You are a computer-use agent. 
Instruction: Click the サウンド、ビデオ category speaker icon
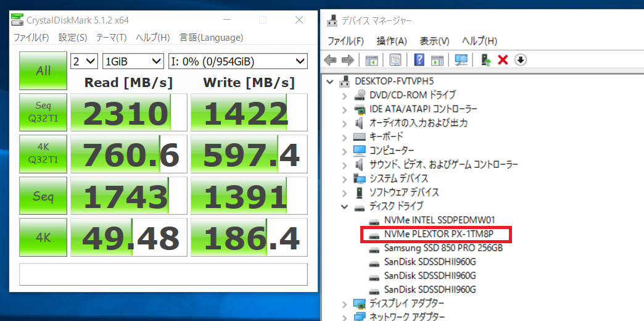coord(359,165)
